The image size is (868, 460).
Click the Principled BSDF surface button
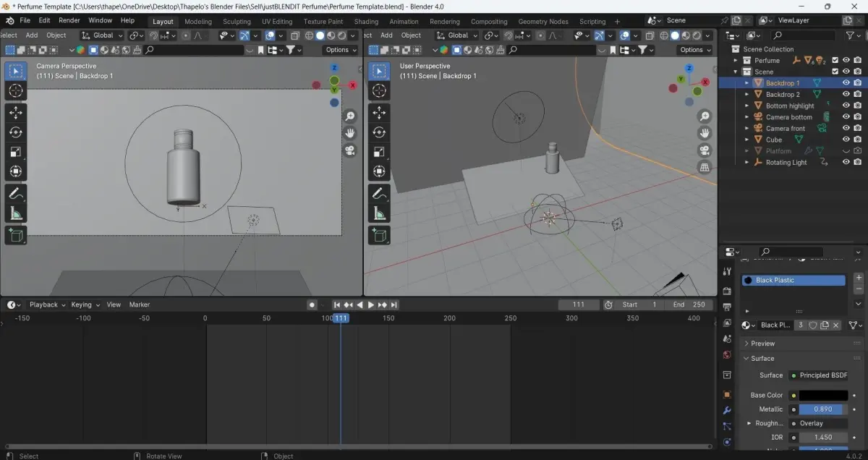pyautogui.click(x=818, y=375)
